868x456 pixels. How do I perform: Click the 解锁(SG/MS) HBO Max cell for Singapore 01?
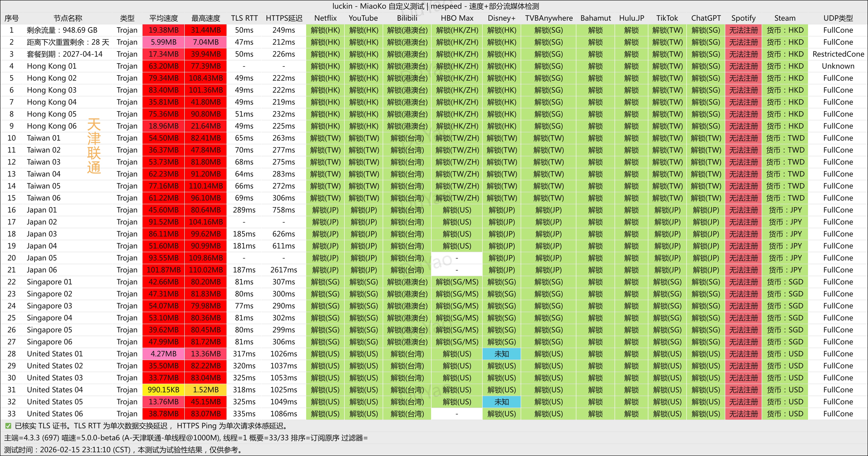(x=457, y=282)
